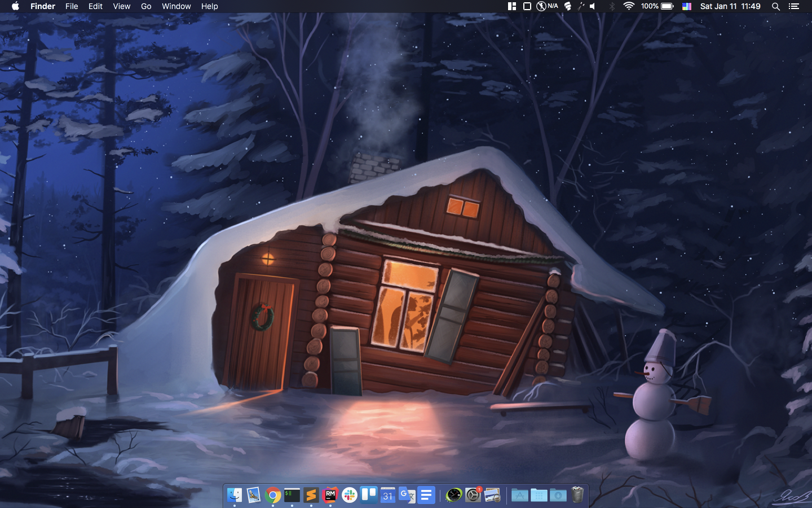Open the Wi-Fi status menu
This screenshot has width=812, height=508.
629,6
